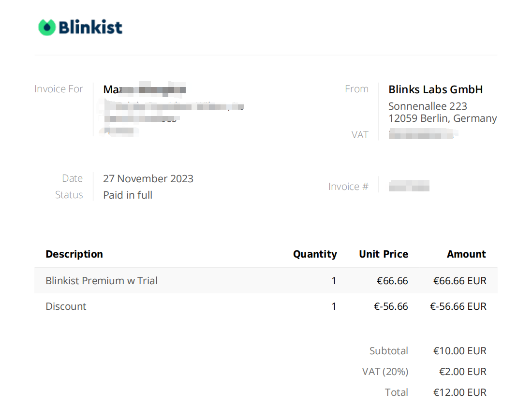Click the Blinkist wordmark text
532x405 pixels.
(x=90, y=27)
